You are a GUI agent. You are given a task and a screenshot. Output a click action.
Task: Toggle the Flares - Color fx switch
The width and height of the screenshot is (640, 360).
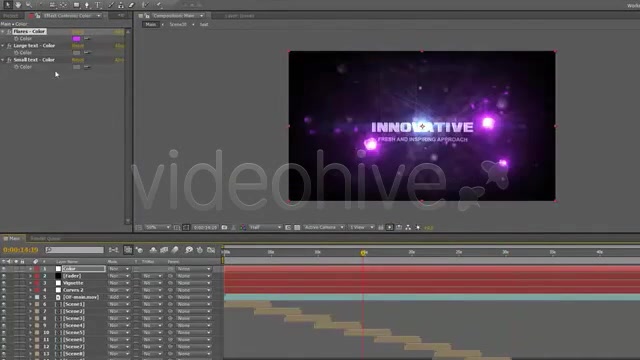(9, 31)
